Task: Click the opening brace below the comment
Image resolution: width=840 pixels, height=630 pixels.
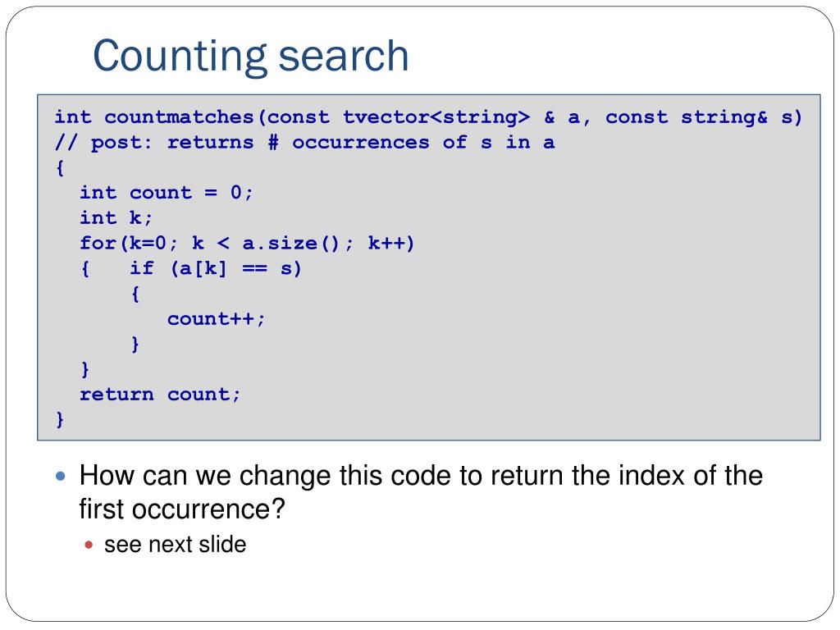Action: click(60, 167)
